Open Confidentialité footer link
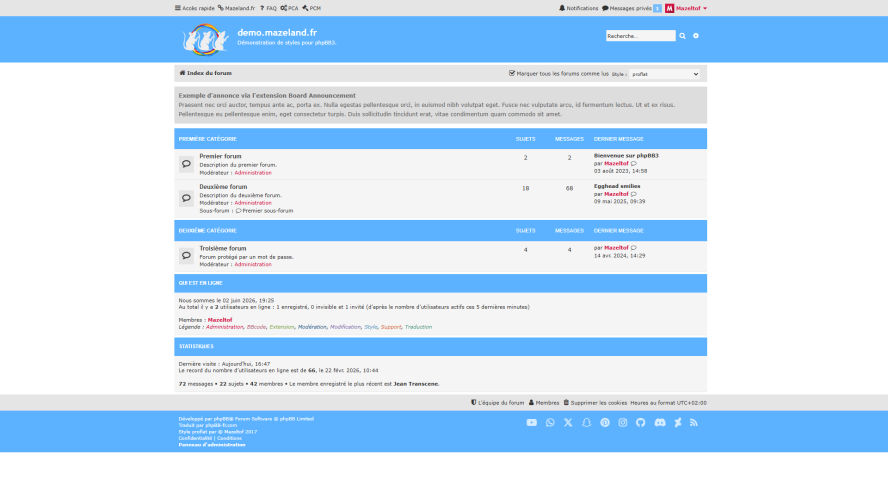The image size is (888, 500). pyautogui.click(x=195, y=438)
